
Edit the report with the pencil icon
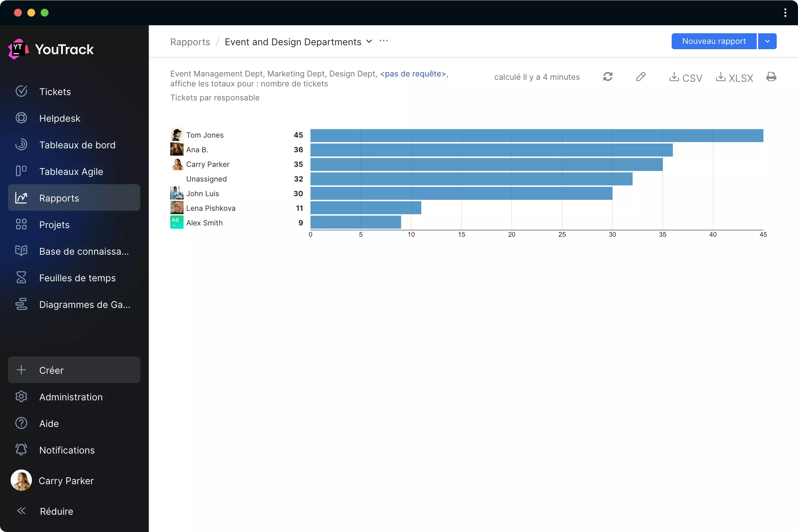pos(641,77)
